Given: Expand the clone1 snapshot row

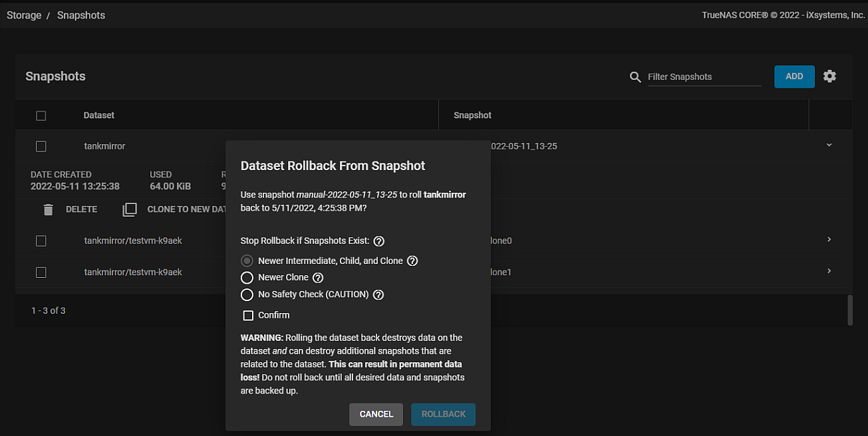Looking at the screenshot, I should pyautogui.click(x=829, y=271).
